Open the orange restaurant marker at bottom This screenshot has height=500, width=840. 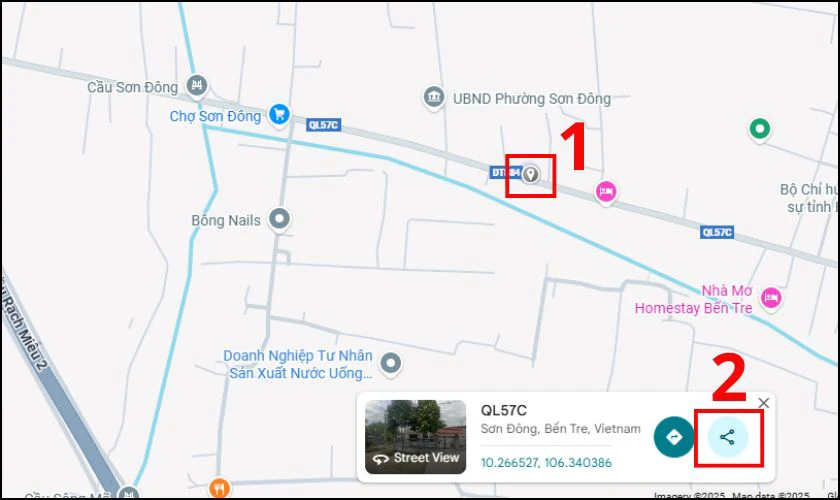(x=219, y=488)
